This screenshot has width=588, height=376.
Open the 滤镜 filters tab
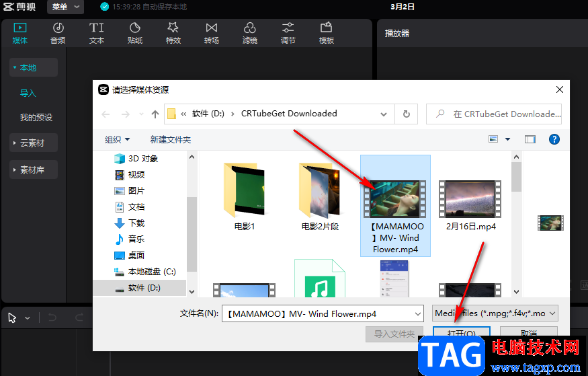pos(250,34)
